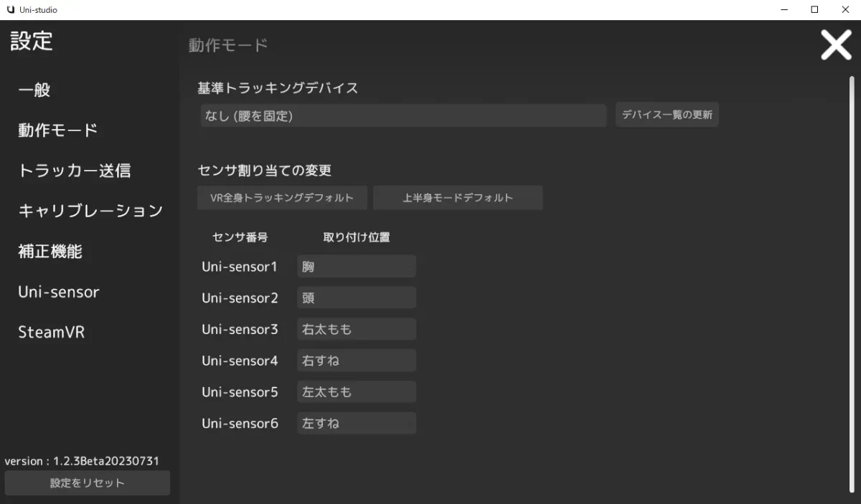This screenshot has width=861, height=504.
Task: Click the センサ番号 column header
Action: [x=240, y=237]
